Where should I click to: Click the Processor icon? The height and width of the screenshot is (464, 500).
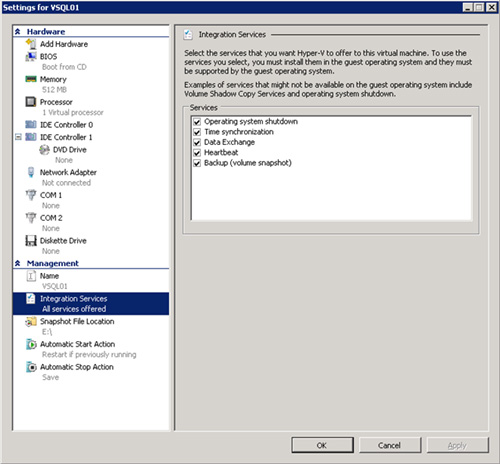pyautogui.click(x=31, y=102)
